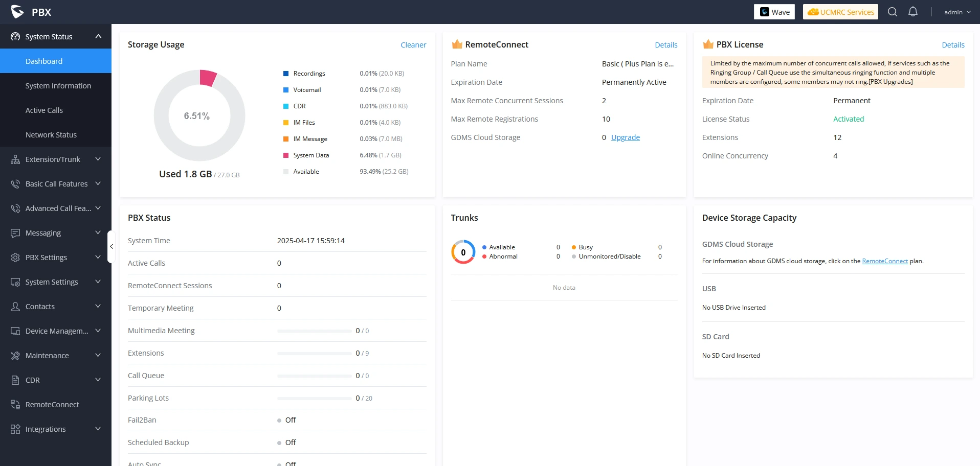The width and height of the screenshot is (980, 466).
Task: Expand PBX Settings chevron
Action: (x=98, y=258)
